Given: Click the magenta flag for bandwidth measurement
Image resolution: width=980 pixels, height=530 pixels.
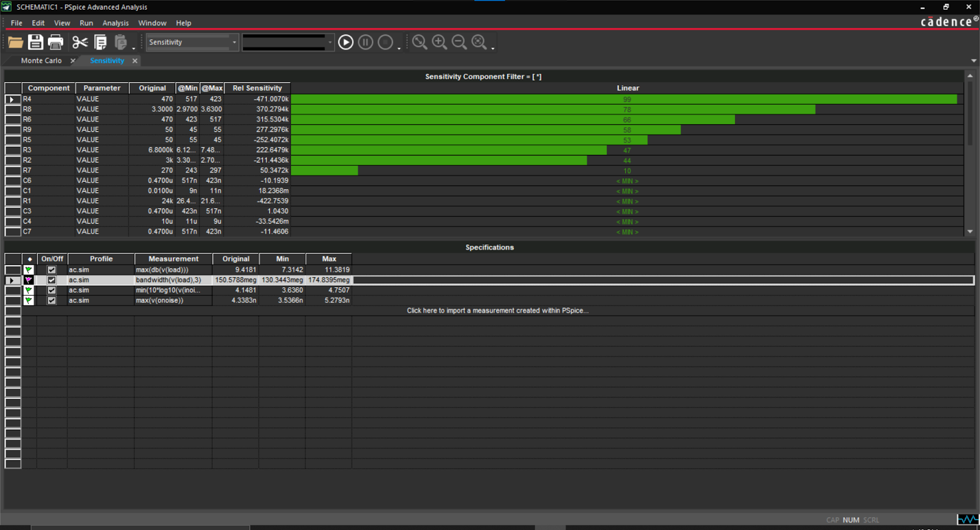Looking at the screenshot, I should 29,280.
